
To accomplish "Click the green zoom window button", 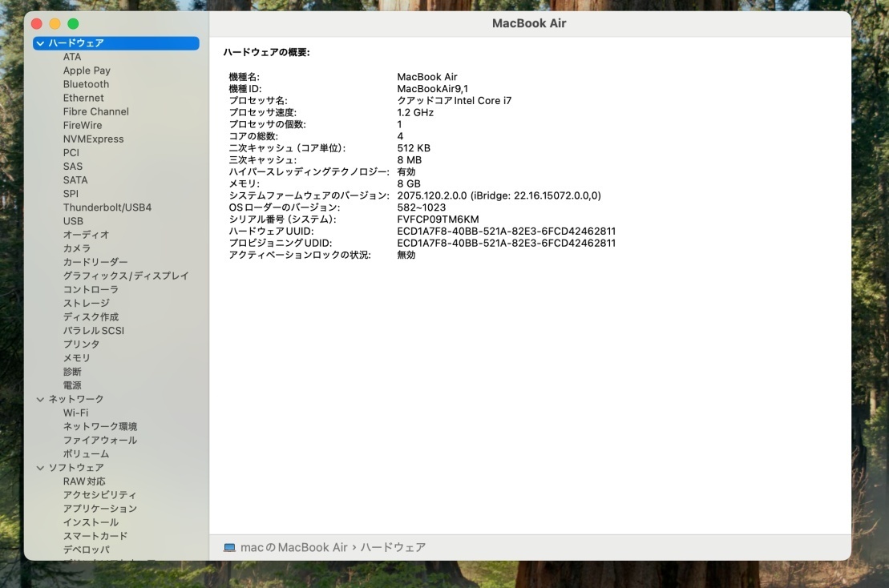I will (x=73, y=24).
